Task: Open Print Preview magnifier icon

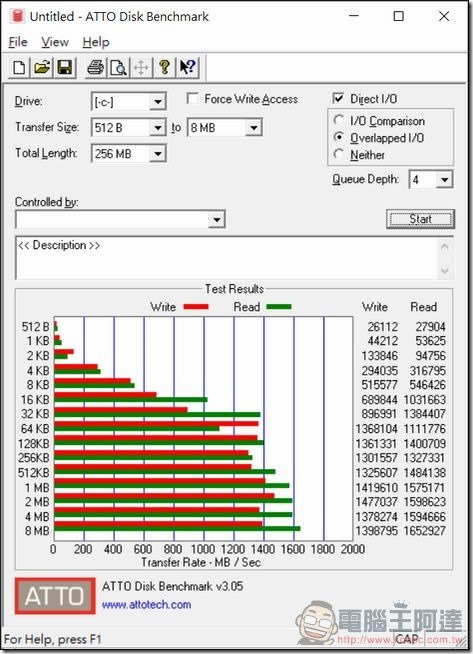Action: point(118,68)
